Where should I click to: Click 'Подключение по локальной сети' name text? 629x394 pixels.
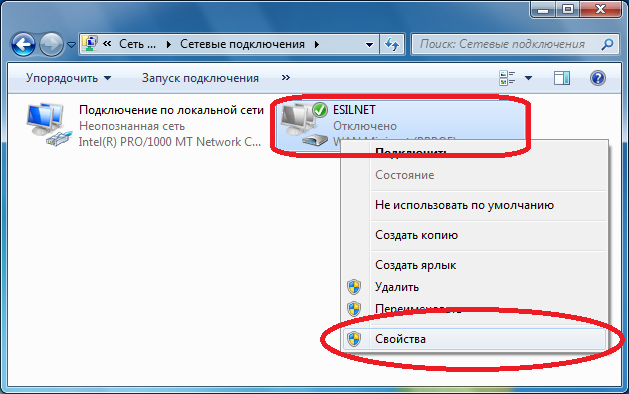pyautogui.click(x=171, y=110)
